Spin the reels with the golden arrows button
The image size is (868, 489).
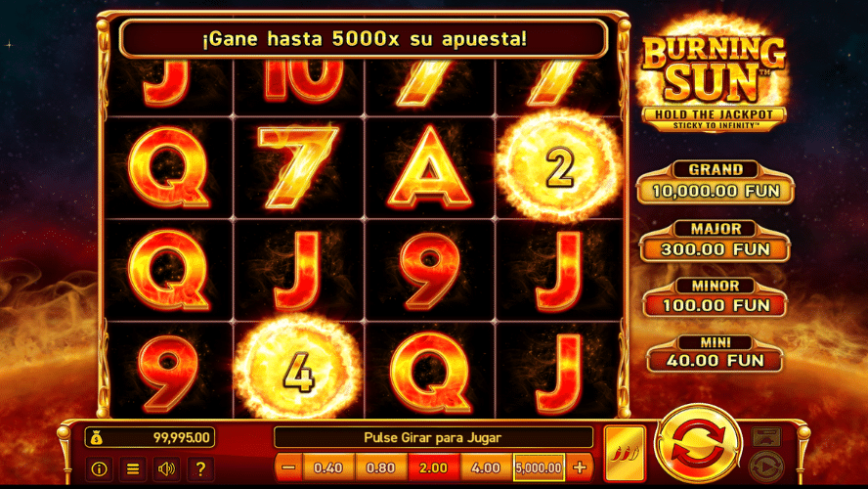(x=698, y=444)
